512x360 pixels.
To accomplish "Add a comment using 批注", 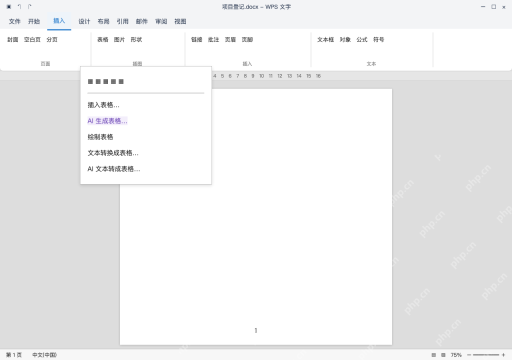I will tap(213, 39).
